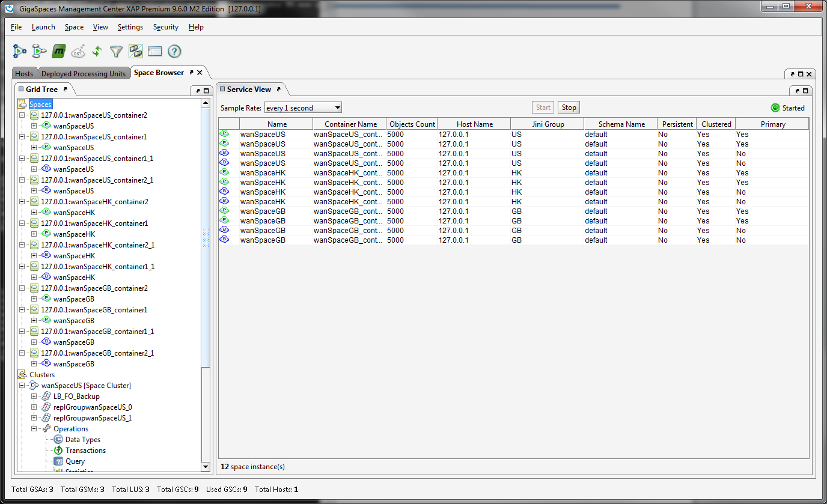The image size is (827, 504).
Task: Open help via the question mark icon
Action: (x=174, y=52)
